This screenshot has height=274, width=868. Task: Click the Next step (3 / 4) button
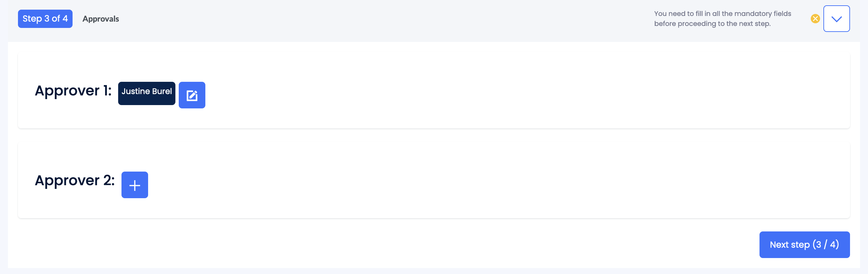[x=804, y=244]
